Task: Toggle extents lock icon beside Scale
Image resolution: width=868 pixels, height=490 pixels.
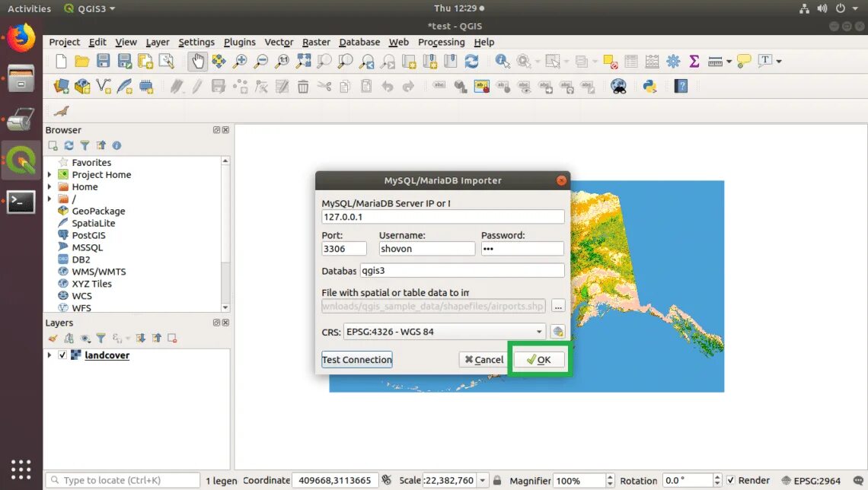Action: 497,480
